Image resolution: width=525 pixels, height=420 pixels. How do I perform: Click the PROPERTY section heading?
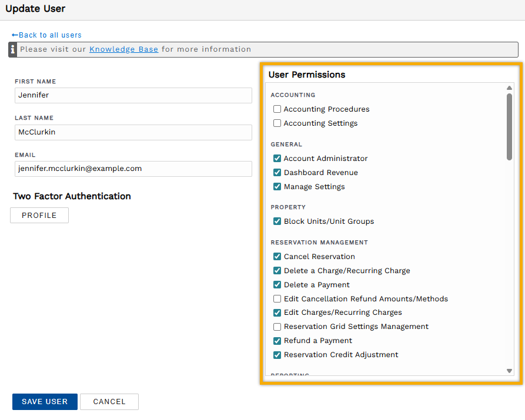click(288, 207)
